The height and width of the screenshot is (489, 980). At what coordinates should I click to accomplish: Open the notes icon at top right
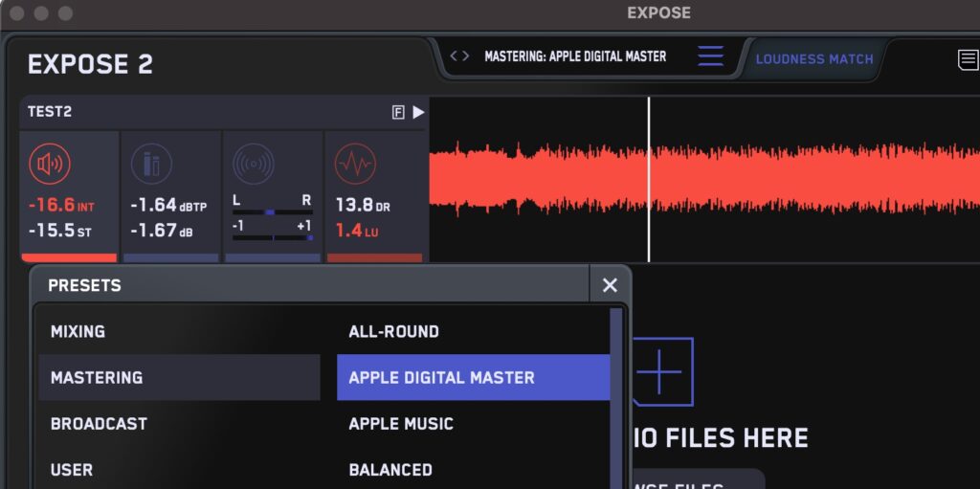click(x=968, y=60)
